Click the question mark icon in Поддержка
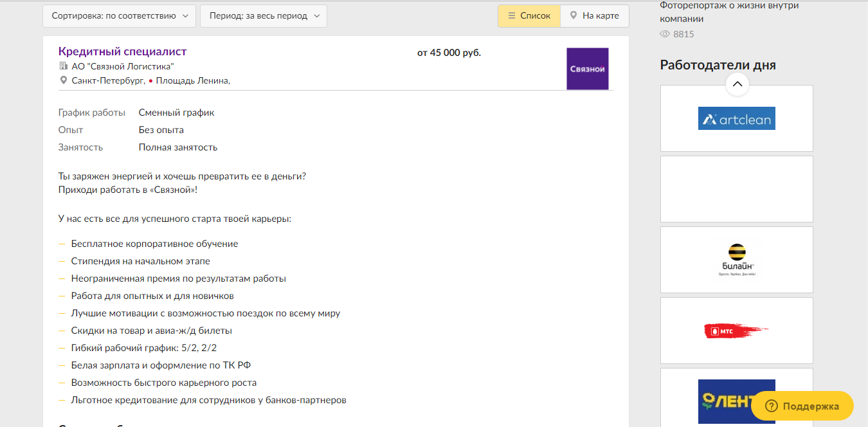This screenshot has width=868, height=427. pyautogui.click(x=772, y=406)
